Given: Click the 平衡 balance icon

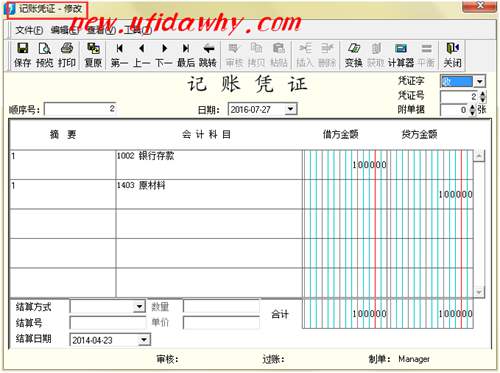Looking at the screenshot, I should point(426,55).
